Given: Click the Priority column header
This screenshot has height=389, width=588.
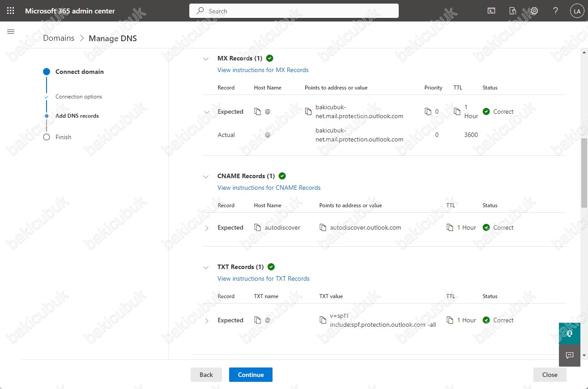Looking at the screenshot, I should (433, 88).
